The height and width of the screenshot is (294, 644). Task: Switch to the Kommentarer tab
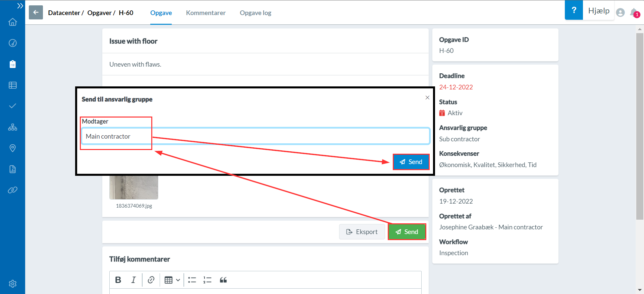coord(206,13)
